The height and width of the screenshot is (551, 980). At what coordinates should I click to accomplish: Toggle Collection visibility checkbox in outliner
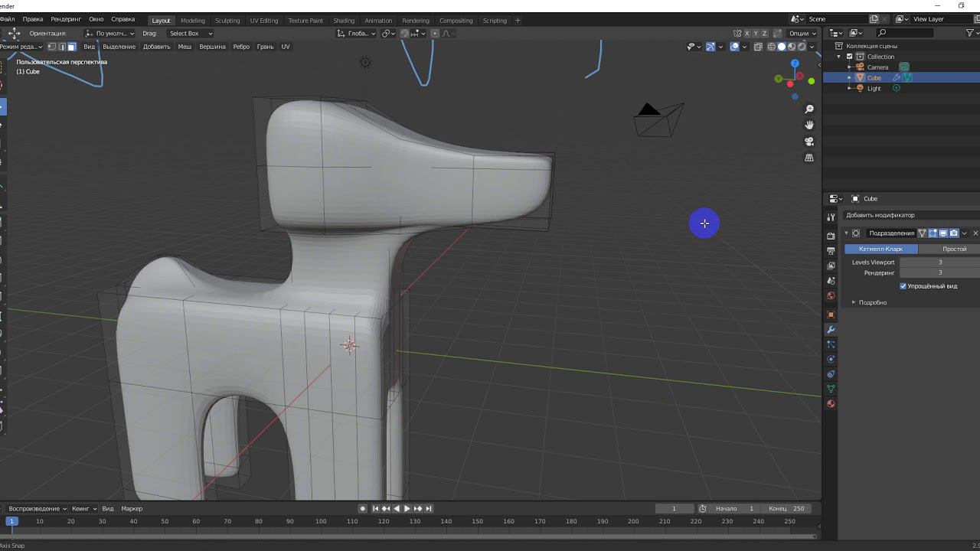[x=849, y=57]
